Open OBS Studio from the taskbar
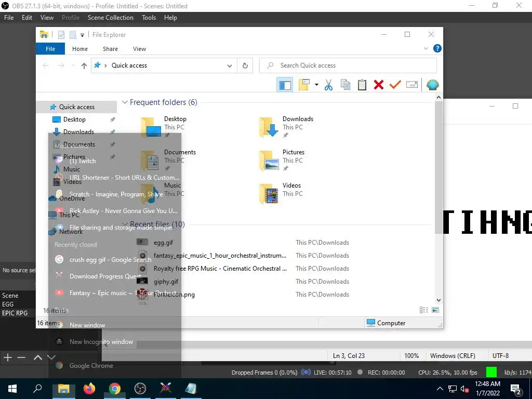The height and width of the screenshot is (399, 532). click(x=140, y=389)
